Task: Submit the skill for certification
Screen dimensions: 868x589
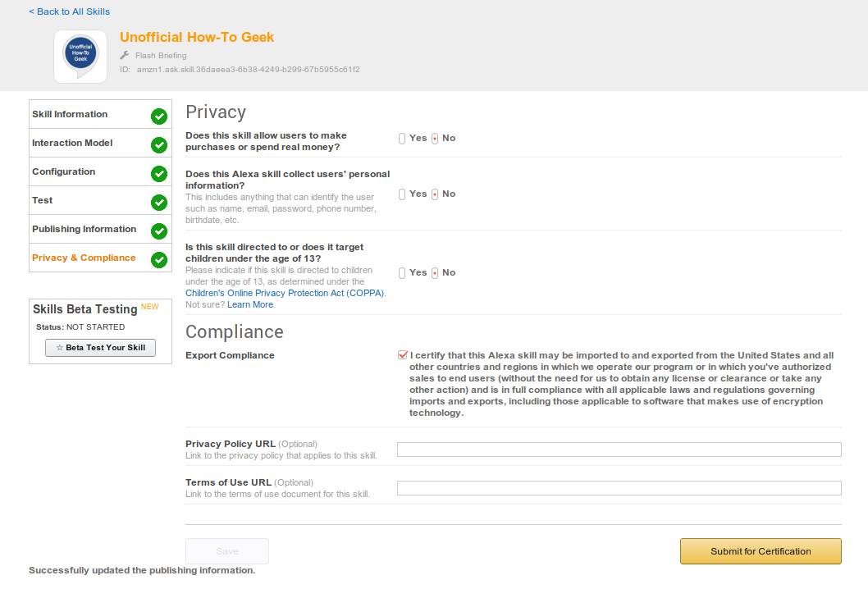Action: 761,551
